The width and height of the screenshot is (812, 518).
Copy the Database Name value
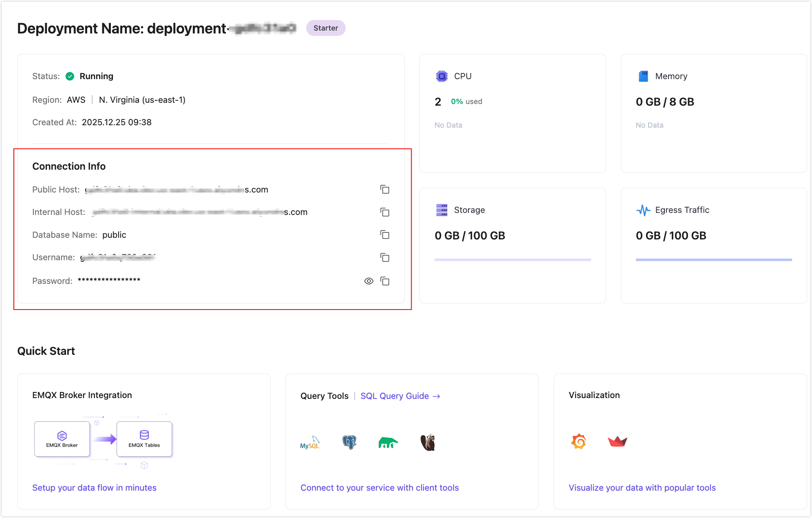click(x=385, y=235)
